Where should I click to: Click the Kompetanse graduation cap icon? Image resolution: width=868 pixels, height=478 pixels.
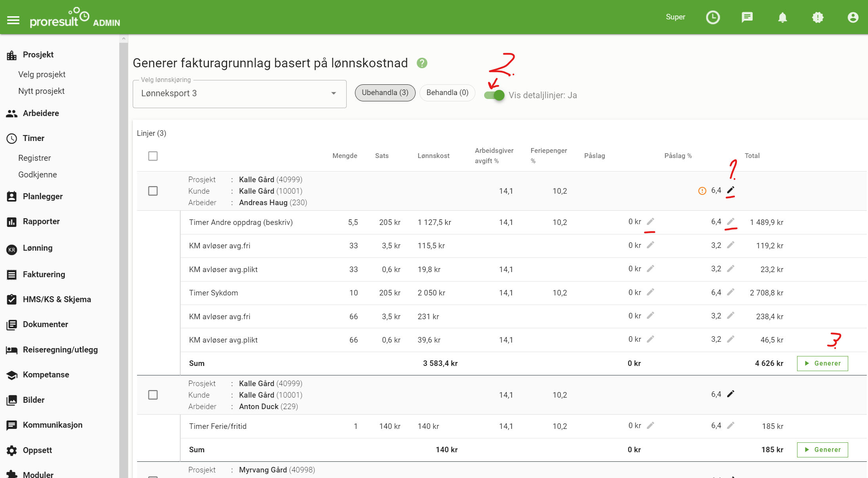pyautogui.click(x=12, y=375)
